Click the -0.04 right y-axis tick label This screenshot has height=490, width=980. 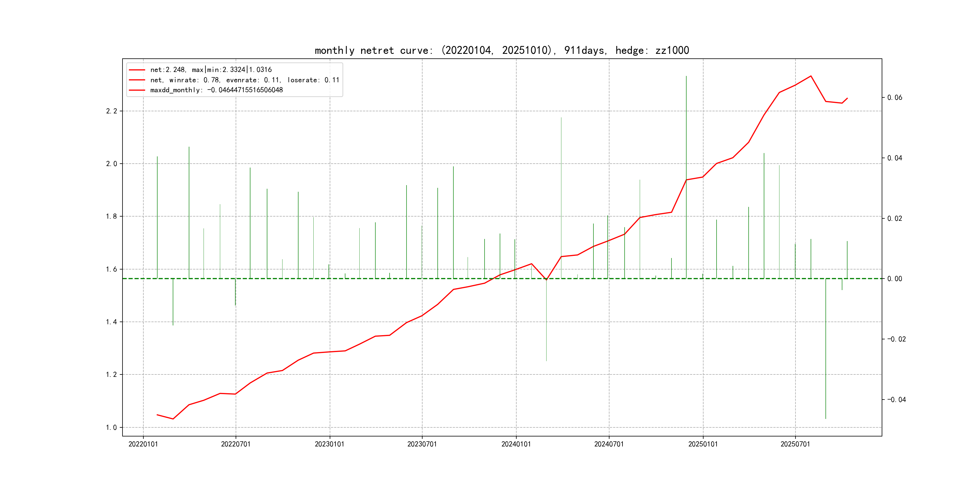(896, 400)
